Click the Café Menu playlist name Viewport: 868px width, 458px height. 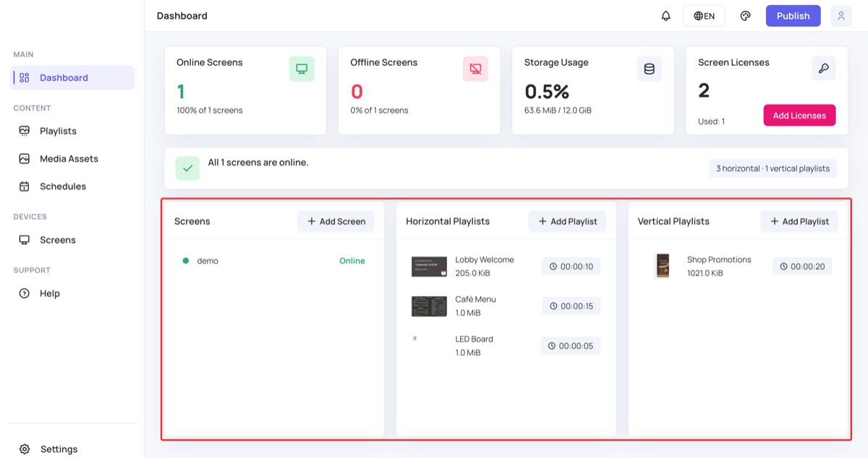pos(475,300)
